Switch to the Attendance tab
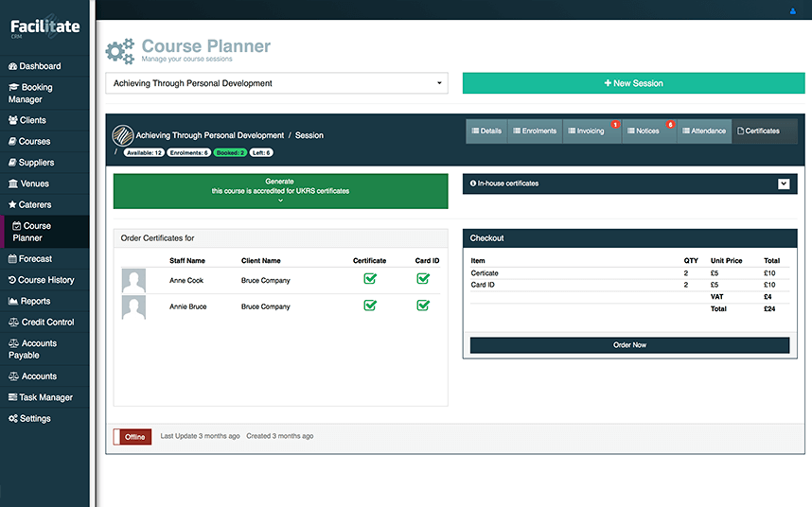Viewport: 812px width, 507px height. [703, 131]
